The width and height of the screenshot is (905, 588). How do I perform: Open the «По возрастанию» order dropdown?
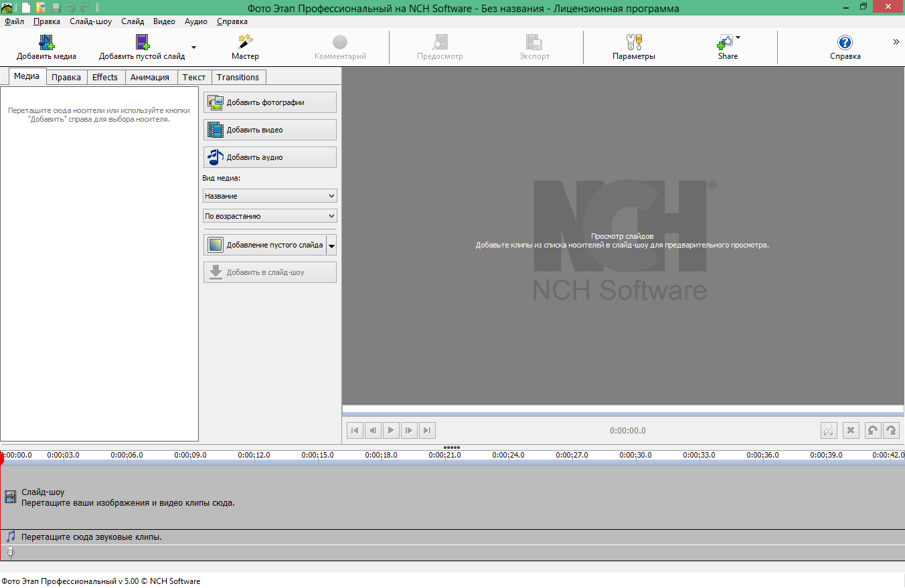pos(270,215)
